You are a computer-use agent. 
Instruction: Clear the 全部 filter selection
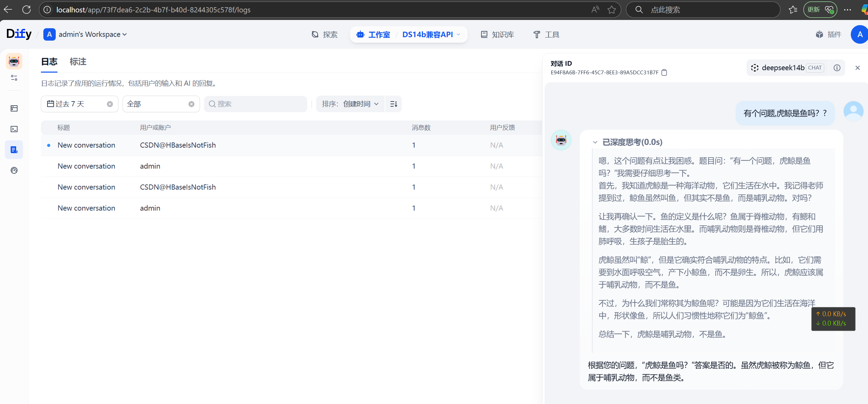[191, 104]
